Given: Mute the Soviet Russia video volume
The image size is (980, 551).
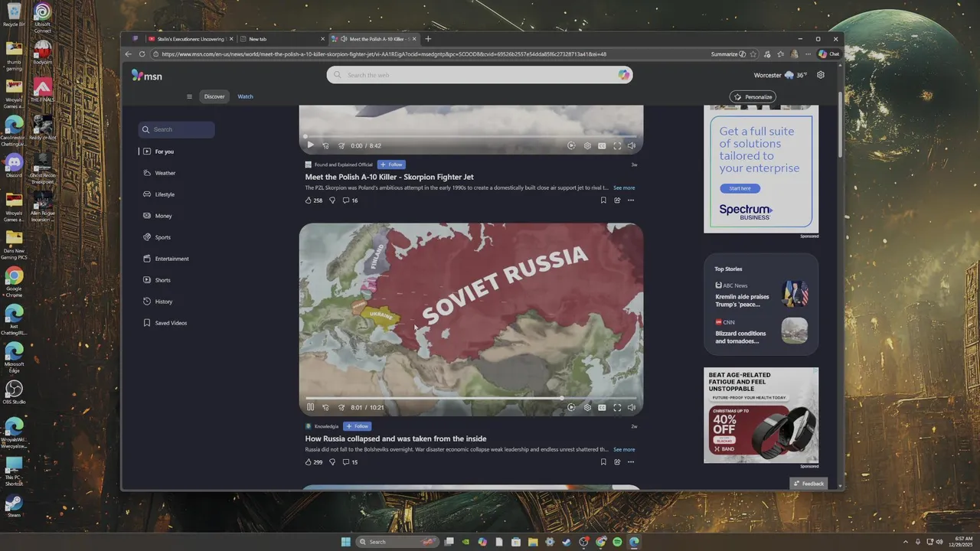Looking at the screenshot, I should (x=632, y=408).
